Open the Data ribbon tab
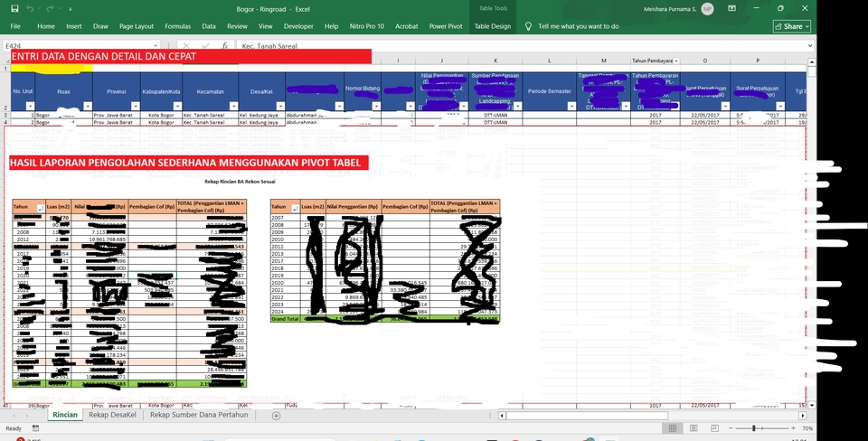 point(209,26)
